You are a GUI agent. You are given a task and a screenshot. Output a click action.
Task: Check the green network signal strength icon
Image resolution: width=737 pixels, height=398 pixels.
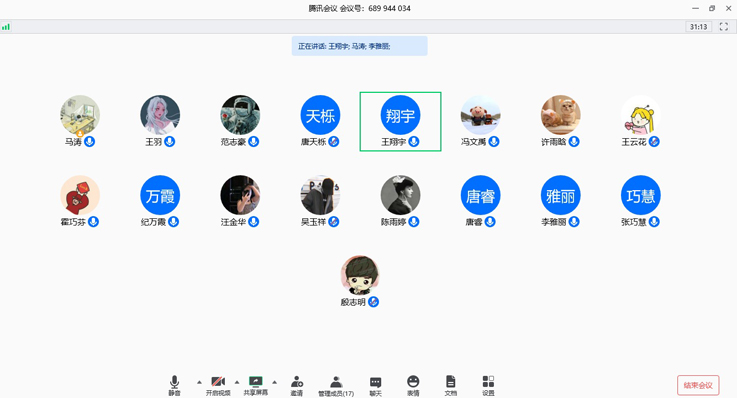click(x=6, y=27)
